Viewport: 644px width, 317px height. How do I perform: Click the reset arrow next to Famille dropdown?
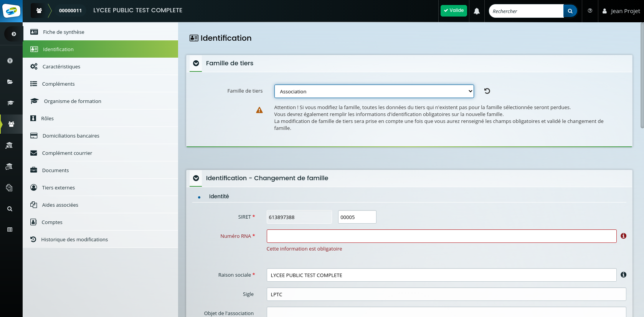point(487,91)
